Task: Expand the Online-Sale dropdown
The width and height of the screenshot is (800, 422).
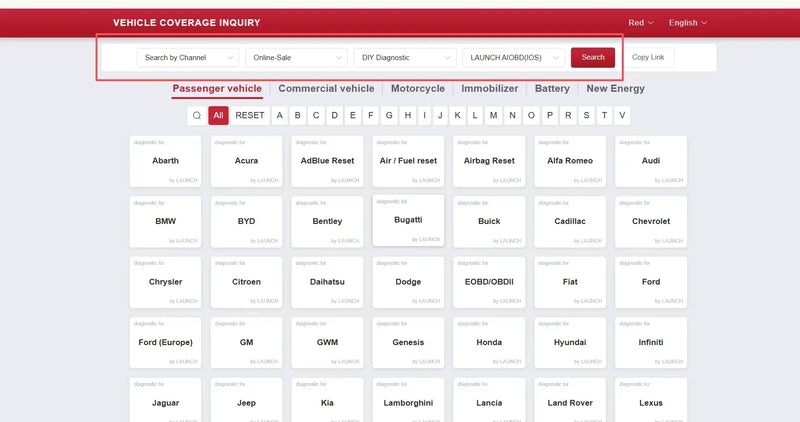Action: click(296, 58)
